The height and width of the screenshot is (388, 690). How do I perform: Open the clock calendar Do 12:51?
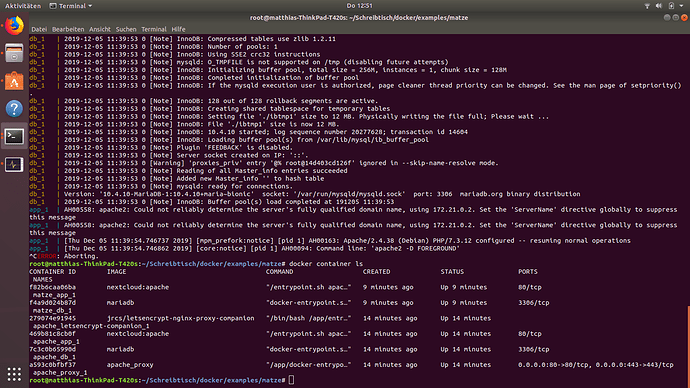point(359,6)
